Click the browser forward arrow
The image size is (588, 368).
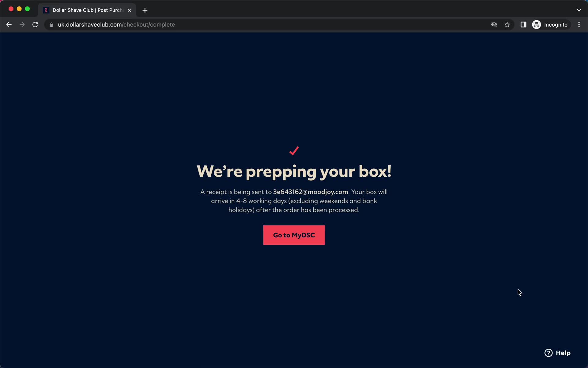[x=22, y=25]
